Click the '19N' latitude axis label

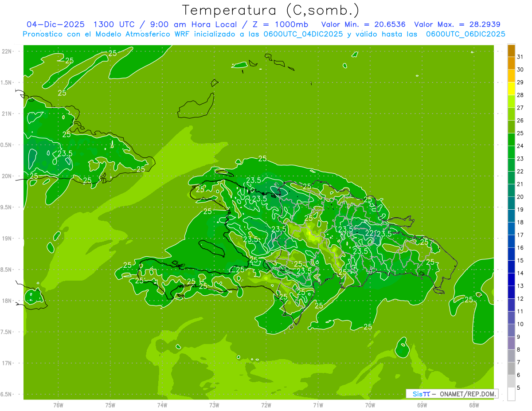8,239
